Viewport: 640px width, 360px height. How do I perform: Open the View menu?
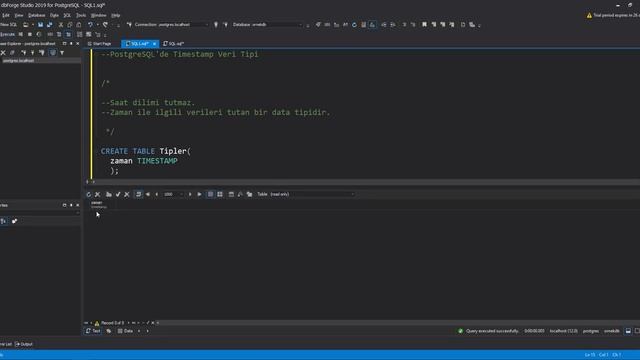19,16
